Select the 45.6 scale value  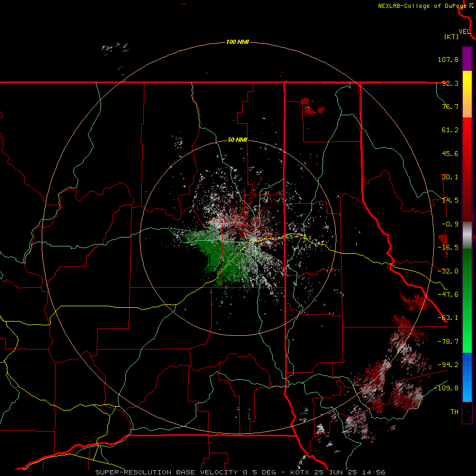pos(450,153)
